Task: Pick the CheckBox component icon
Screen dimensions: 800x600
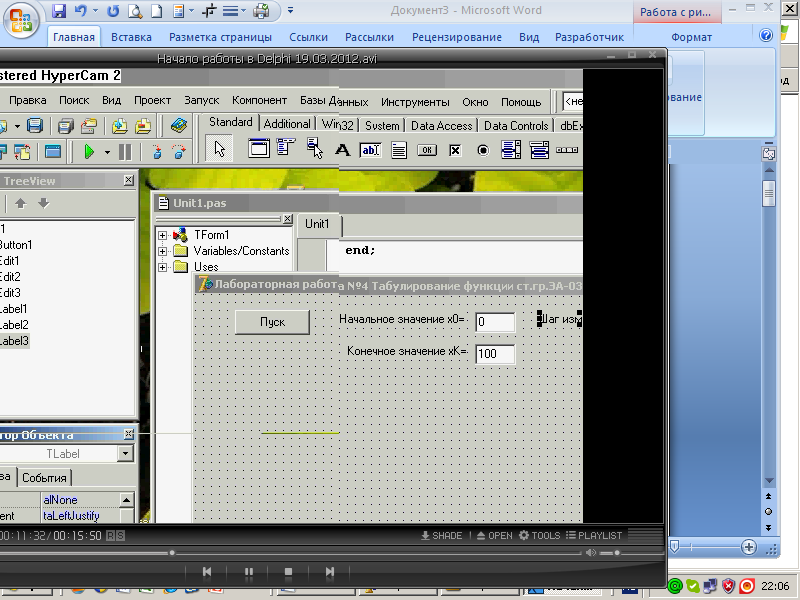Action: pyautogui.click(x=455, y=150)
